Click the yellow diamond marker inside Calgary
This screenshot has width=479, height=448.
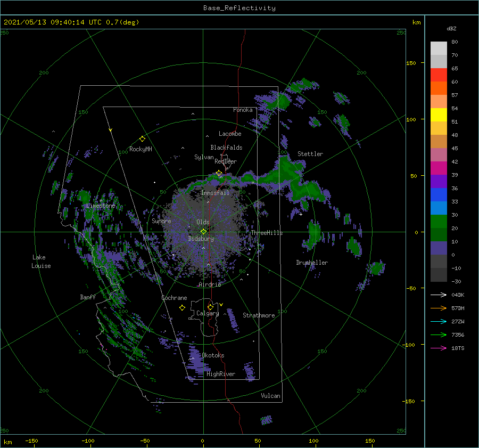210,307
